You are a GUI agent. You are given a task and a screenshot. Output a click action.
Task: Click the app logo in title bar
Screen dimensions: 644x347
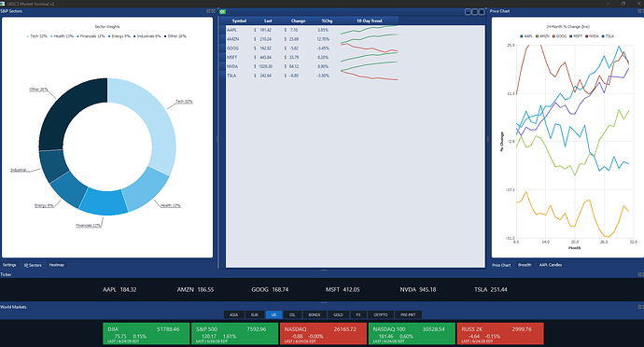point(3,4)
